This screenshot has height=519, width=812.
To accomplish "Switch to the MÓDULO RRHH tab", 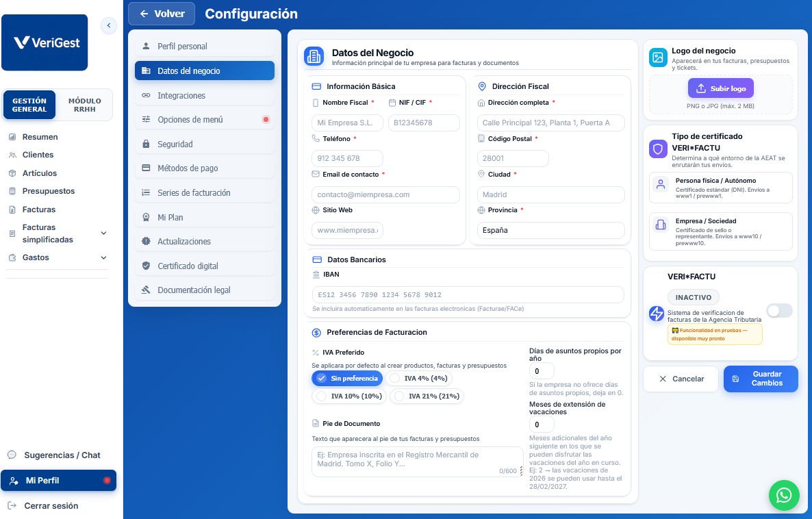I will pyautogui.click(x=84, y=105).
